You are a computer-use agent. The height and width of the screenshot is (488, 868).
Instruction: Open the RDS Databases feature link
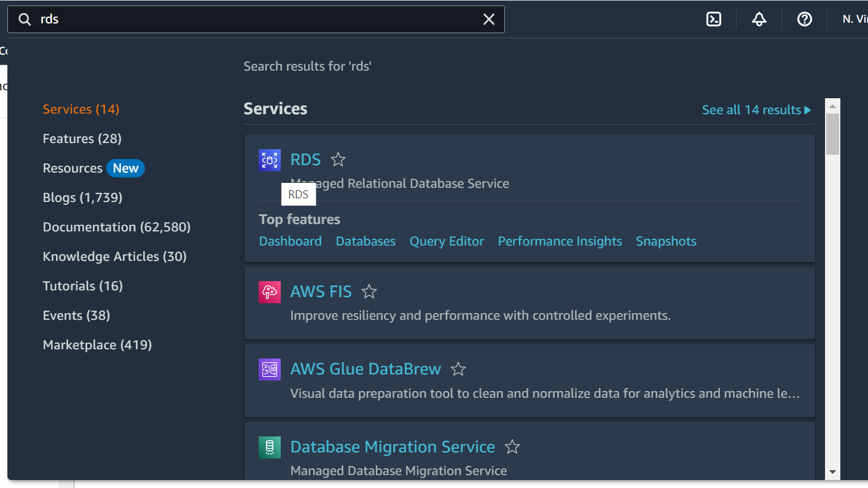[x=366, y=241]
